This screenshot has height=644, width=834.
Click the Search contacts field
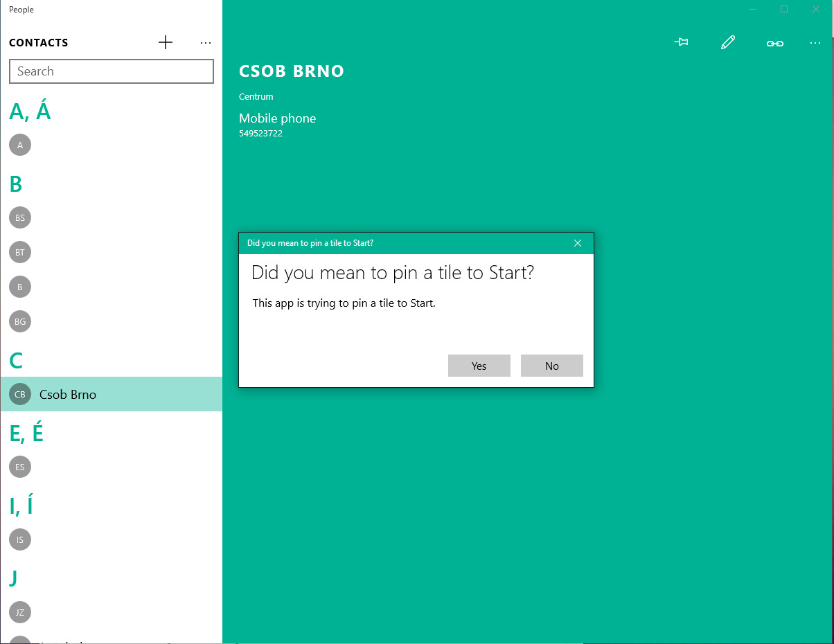(x=112, y=71)
